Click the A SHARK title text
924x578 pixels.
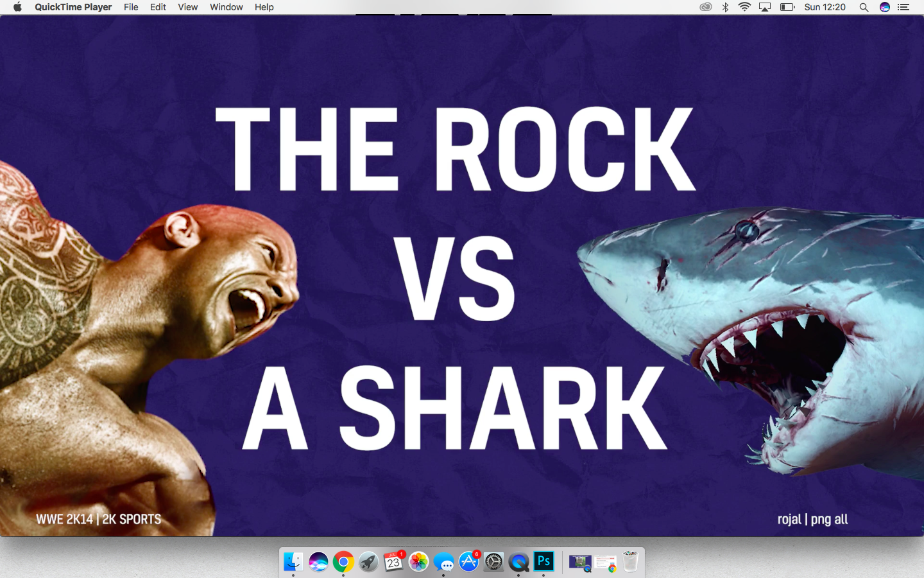coord(455,408)
